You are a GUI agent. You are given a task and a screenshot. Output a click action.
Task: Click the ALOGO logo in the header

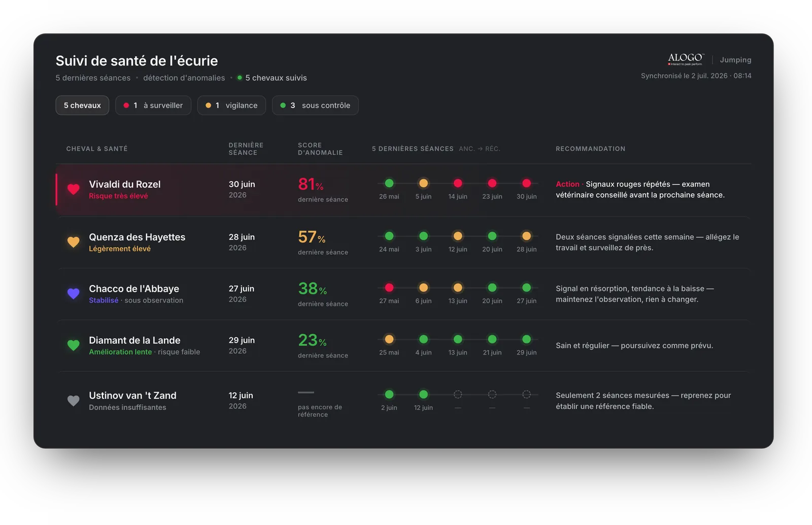686,59
